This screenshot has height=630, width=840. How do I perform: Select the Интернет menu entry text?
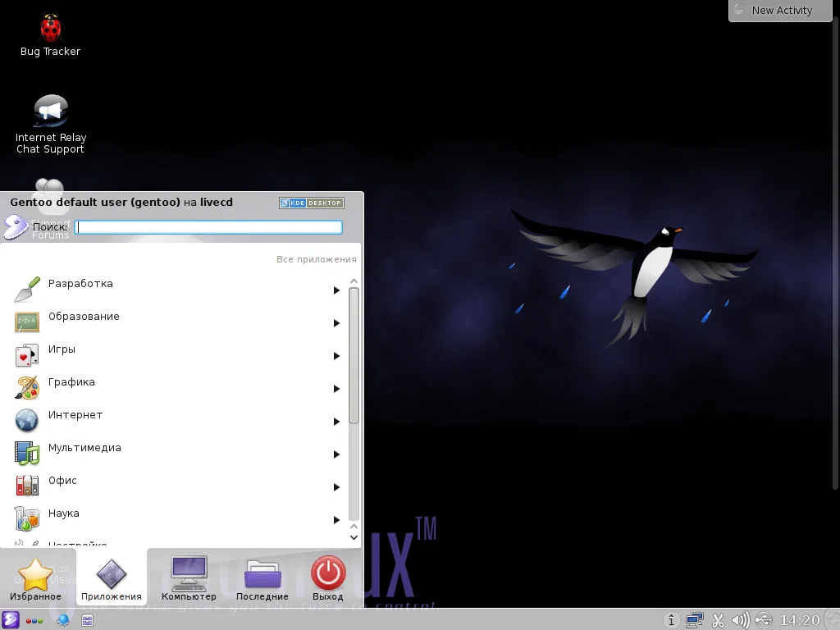click(75, 414)
